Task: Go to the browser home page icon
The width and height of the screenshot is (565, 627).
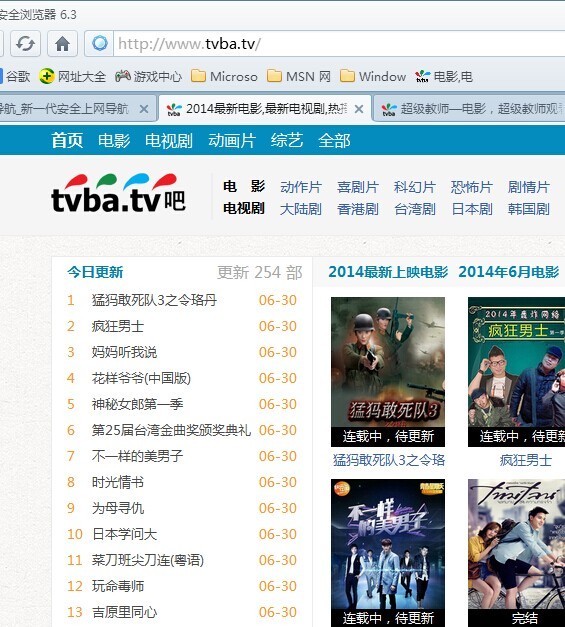Action: point(62,43)
